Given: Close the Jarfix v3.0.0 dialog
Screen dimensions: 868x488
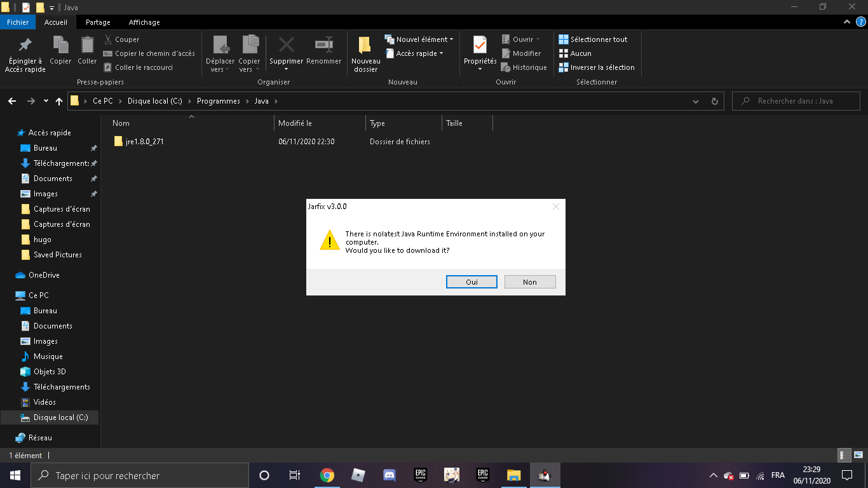Looking at the screenshot, I should 556,207.
